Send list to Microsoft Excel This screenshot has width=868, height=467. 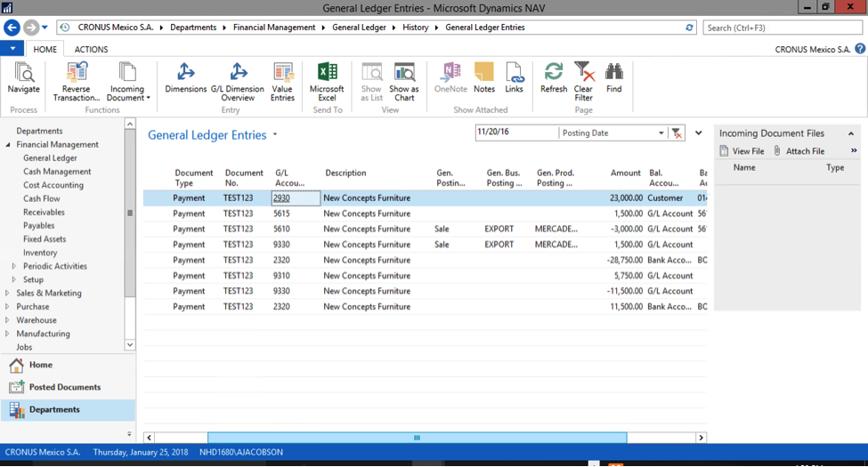coord(327,82)
